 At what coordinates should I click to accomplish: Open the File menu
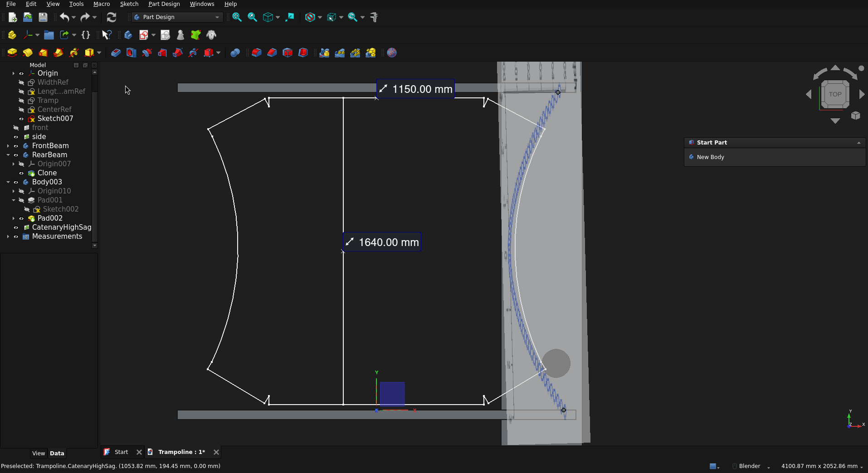(11, 4)
